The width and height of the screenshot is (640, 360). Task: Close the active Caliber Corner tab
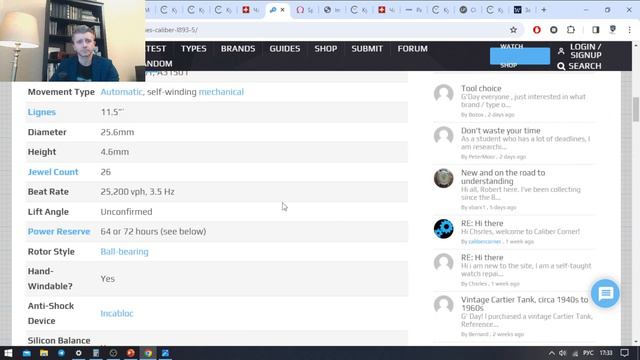(x=282, y=10)
